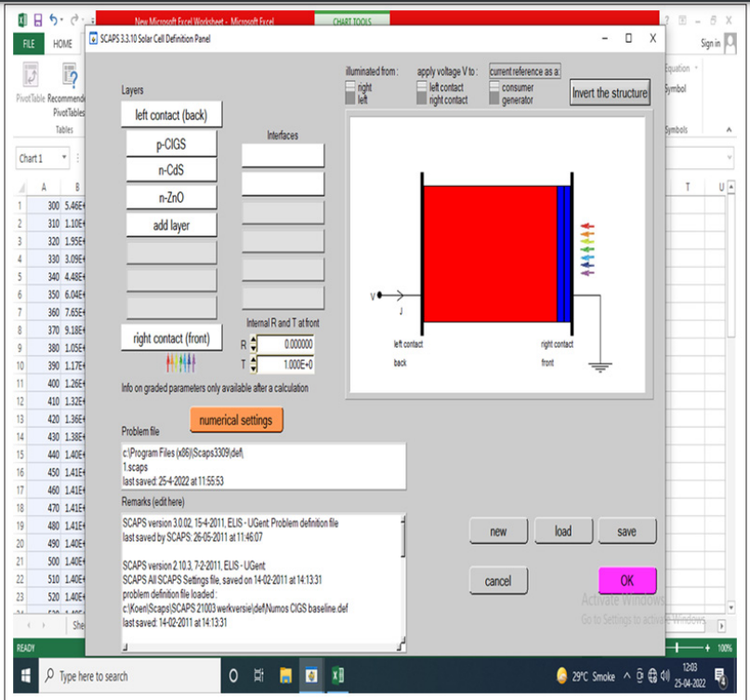This screenshot has height=700, width=750.
Task: Collapse the Excel ribbon chevron
Action: tap(729, 129)
